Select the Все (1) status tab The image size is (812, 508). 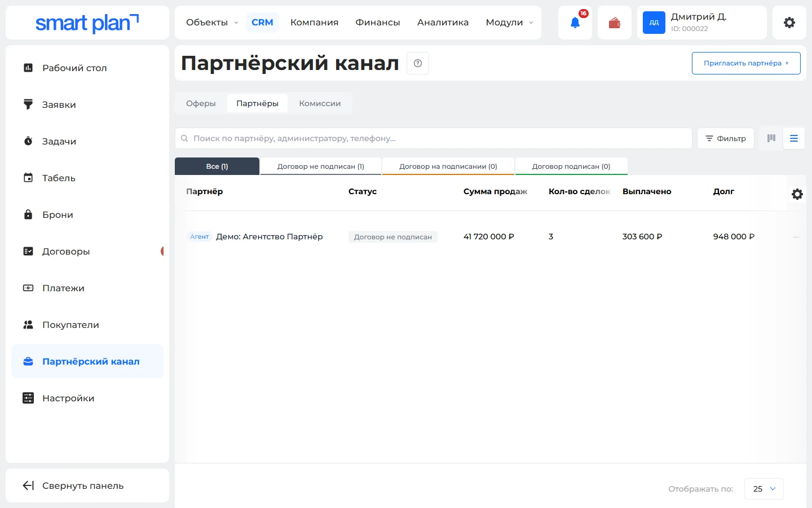[217, 166]
